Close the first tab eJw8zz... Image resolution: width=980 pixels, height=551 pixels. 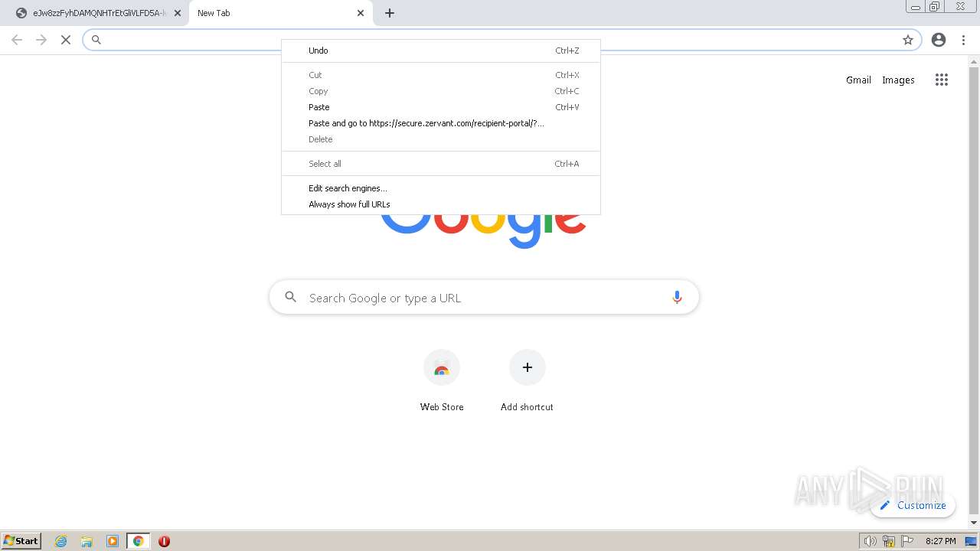point(178,13)
